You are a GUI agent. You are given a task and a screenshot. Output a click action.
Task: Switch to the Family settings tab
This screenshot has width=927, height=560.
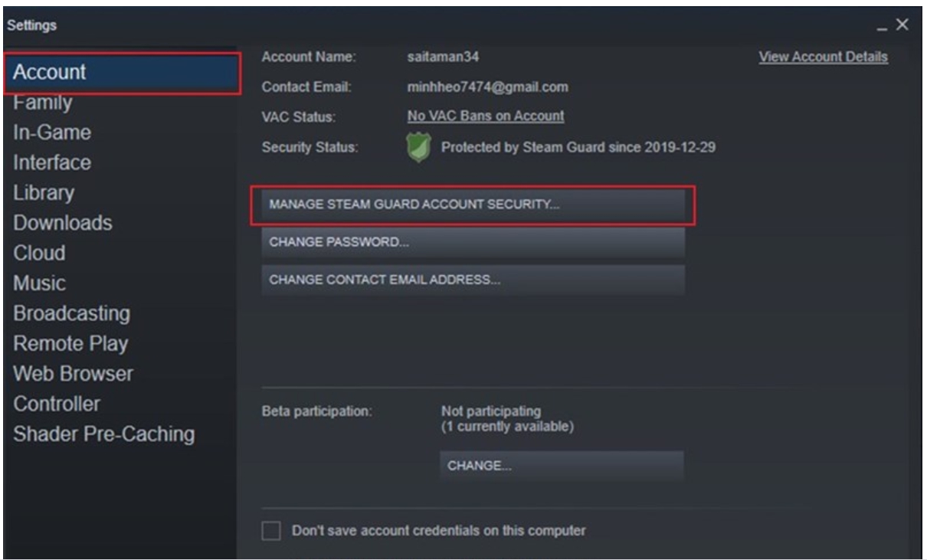coord(43,103)
